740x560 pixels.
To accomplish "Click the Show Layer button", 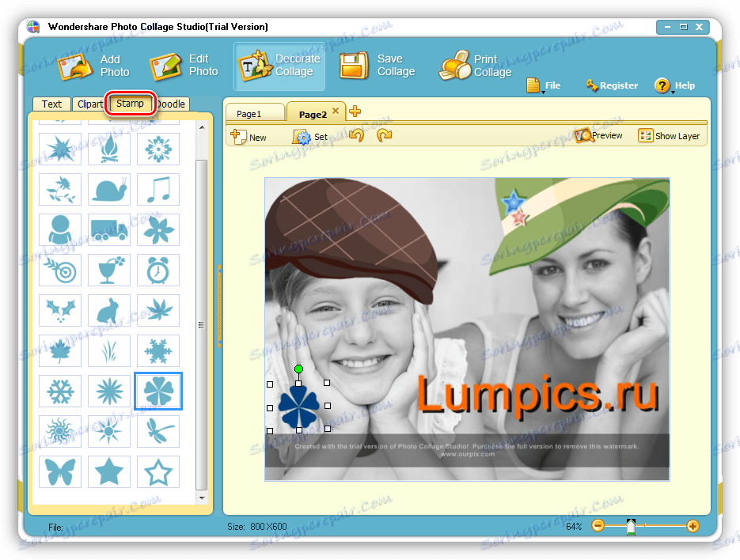I will tap(669, 136).
